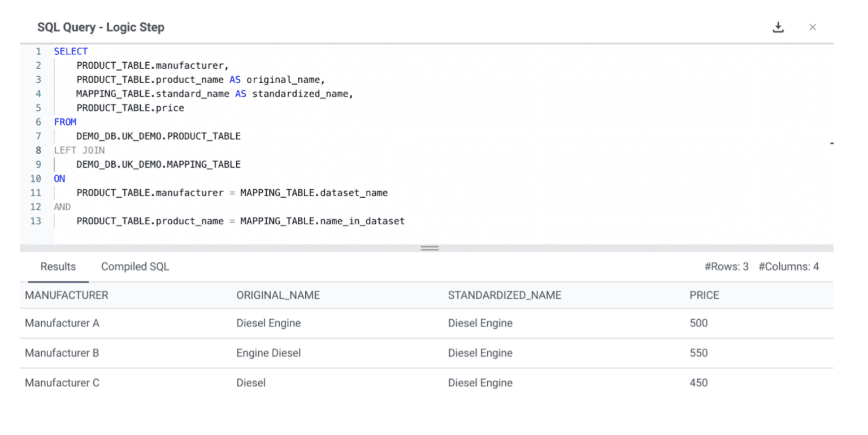This screenshot has height=435, width=868.
Task: Click the SELECT keyword on line 1
Action: 71,51
